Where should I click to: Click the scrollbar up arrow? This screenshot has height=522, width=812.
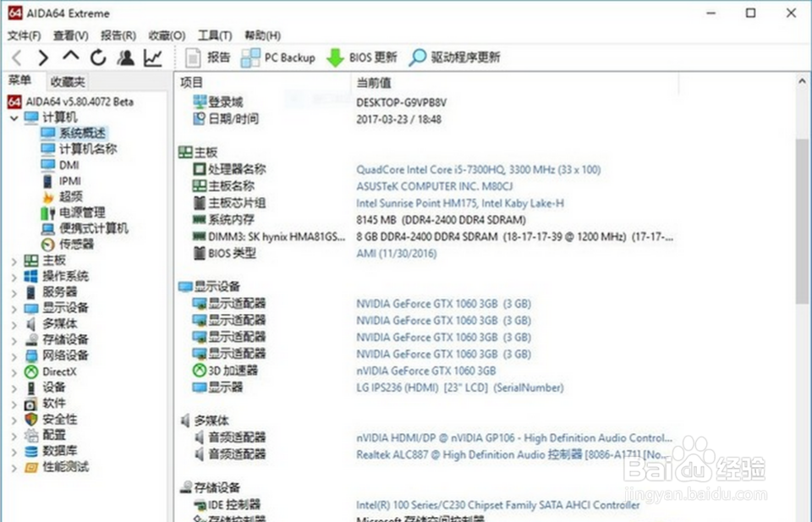coord(802,81)
